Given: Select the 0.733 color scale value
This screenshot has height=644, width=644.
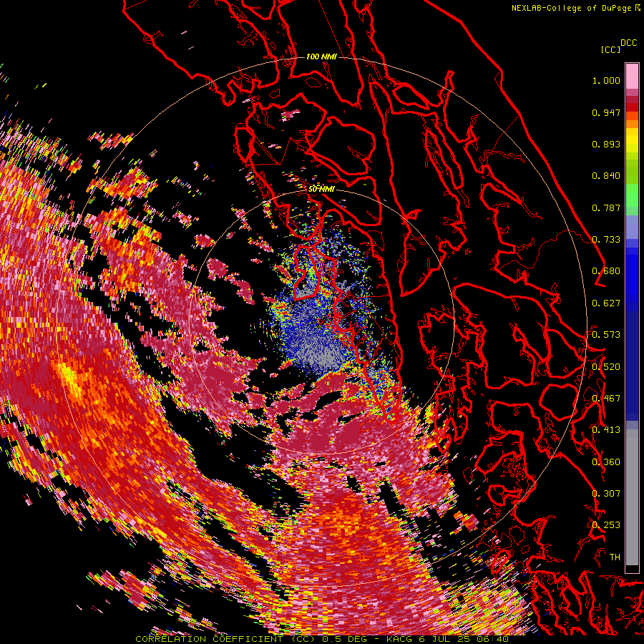Looking at the screenshot, I should (x=606, y=240).
